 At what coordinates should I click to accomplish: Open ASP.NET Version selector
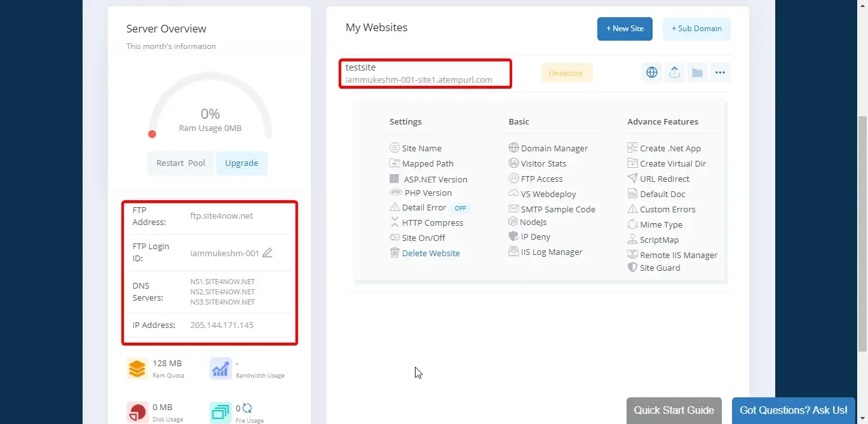click(435, 179)
